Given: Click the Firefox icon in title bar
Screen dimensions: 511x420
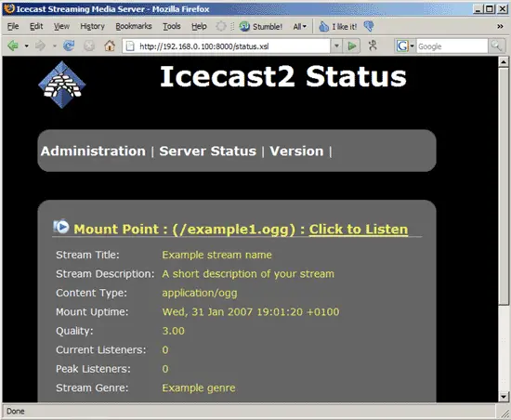Looking at the screenshot, I should click(8, 8).
